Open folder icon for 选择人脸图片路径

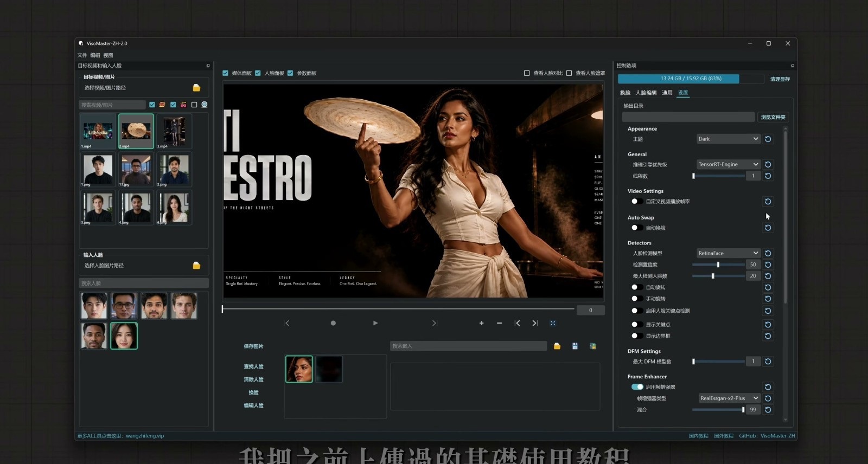(x=196, y=266)
